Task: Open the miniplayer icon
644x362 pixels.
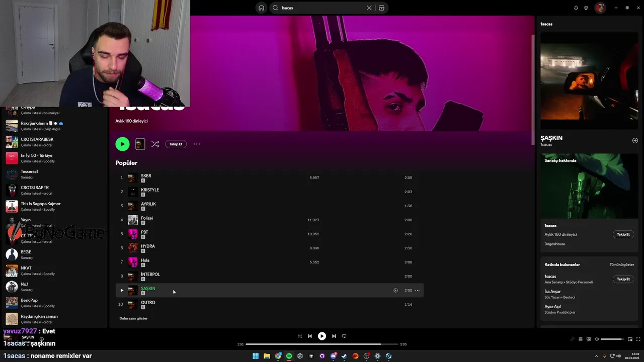Action: pyautogui.click(x=630, y=339)
